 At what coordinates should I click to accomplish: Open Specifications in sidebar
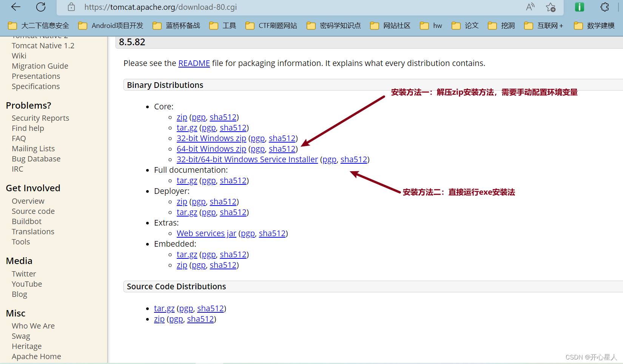(36, 86)
